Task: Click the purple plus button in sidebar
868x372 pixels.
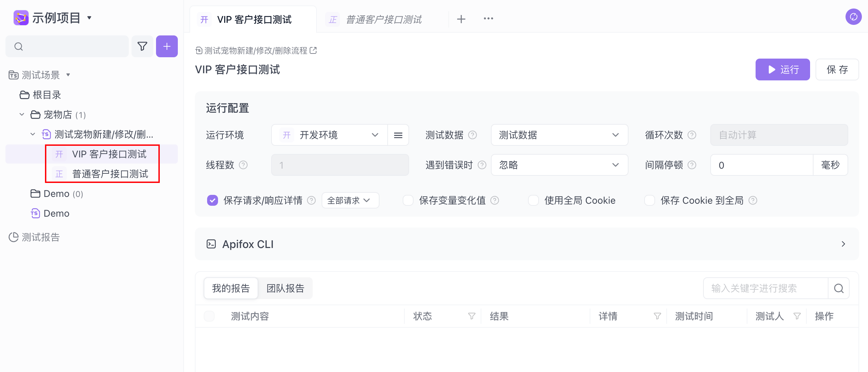Action: tap(167, 46)
